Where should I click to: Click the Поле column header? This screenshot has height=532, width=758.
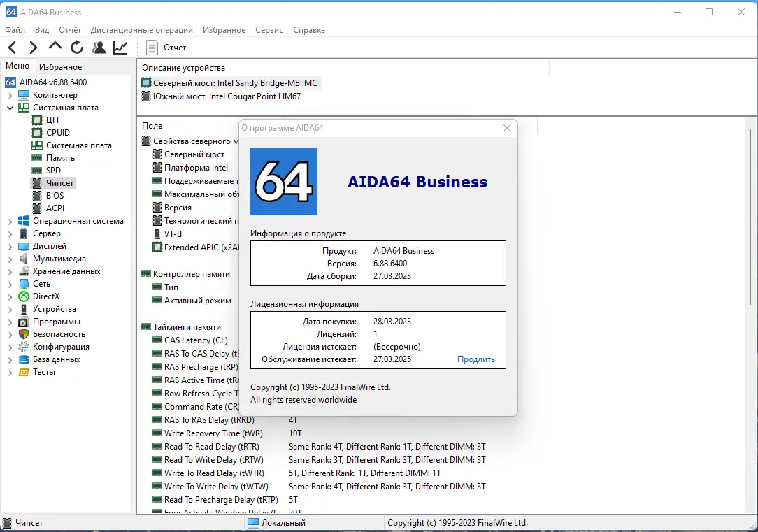pos(152,126)
